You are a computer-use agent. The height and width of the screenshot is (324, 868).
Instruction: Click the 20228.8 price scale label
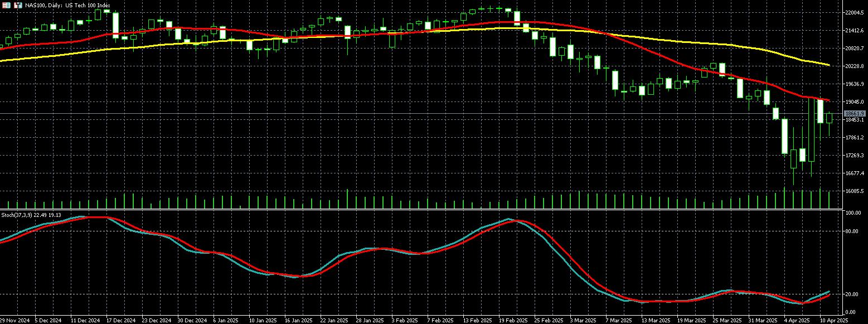click(x=854, y=66)
